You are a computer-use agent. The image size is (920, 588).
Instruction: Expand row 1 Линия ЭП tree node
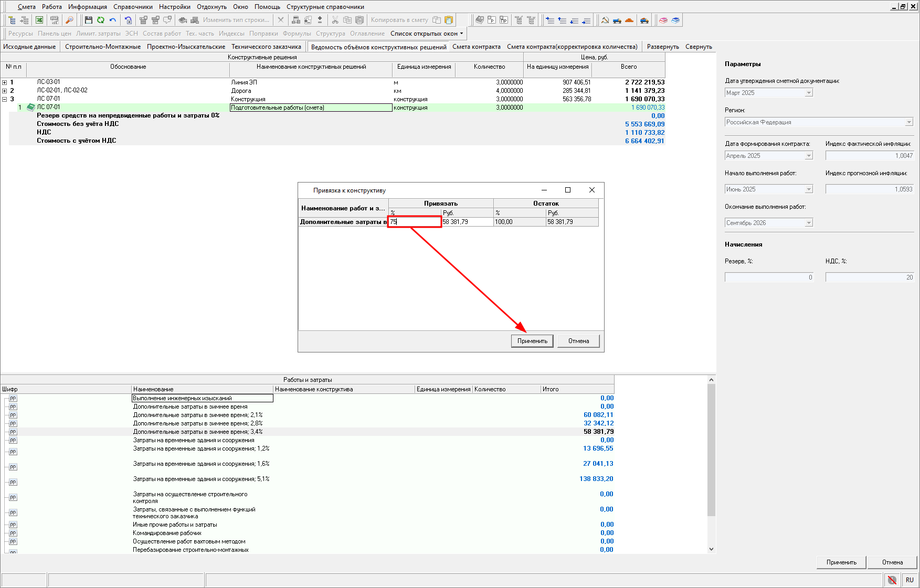click(5, 82)
